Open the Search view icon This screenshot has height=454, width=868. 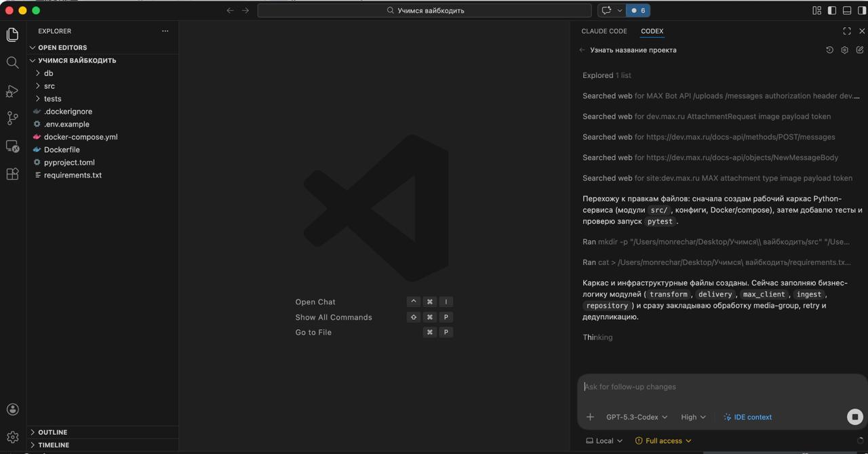coord(12,62)
